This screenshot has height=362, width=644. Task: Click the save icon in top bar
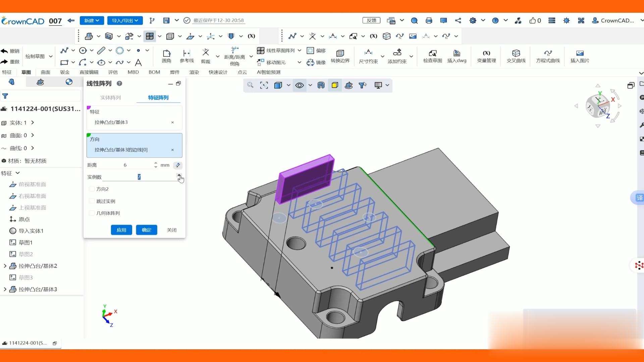[166, 20]
